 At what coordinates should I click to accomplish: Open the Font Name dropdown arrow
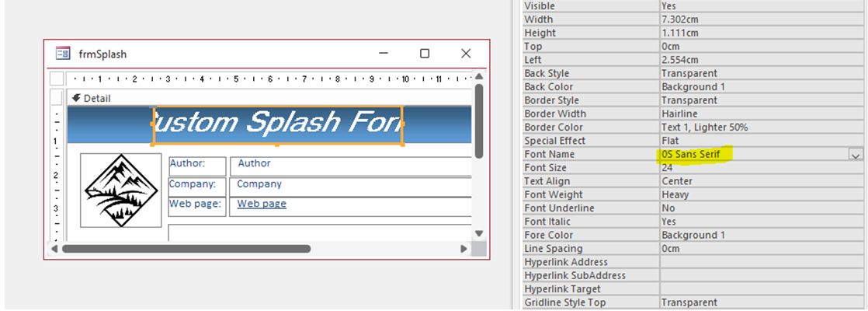(856, 154)
